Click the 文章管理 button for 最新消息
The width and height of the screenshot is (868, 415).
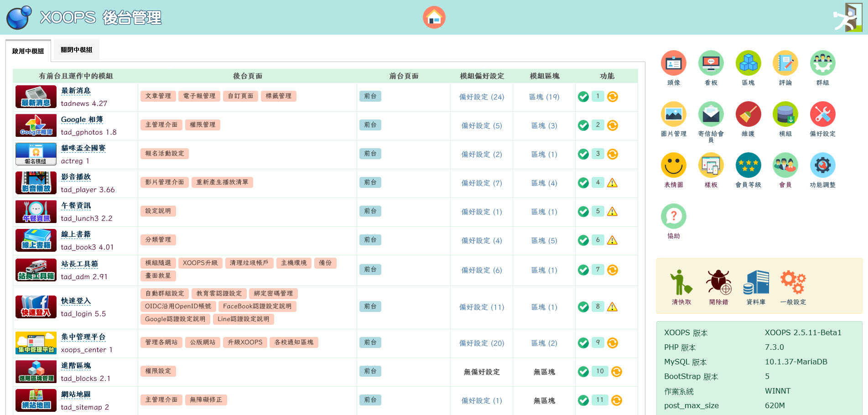tap(158, 96)
